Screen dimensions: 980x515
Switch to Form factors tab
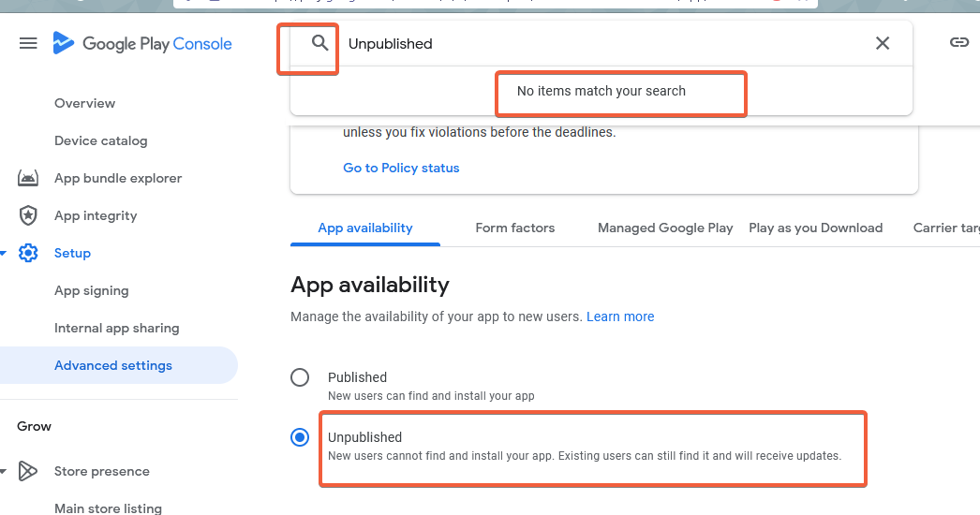click(514, 228)
